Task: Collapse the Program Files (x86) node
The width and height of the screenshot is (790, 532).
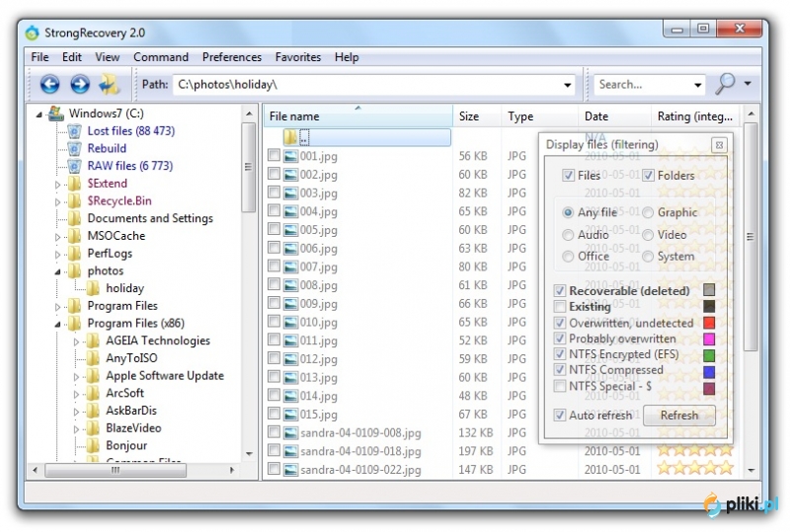Action: click(x=57, y=325)
